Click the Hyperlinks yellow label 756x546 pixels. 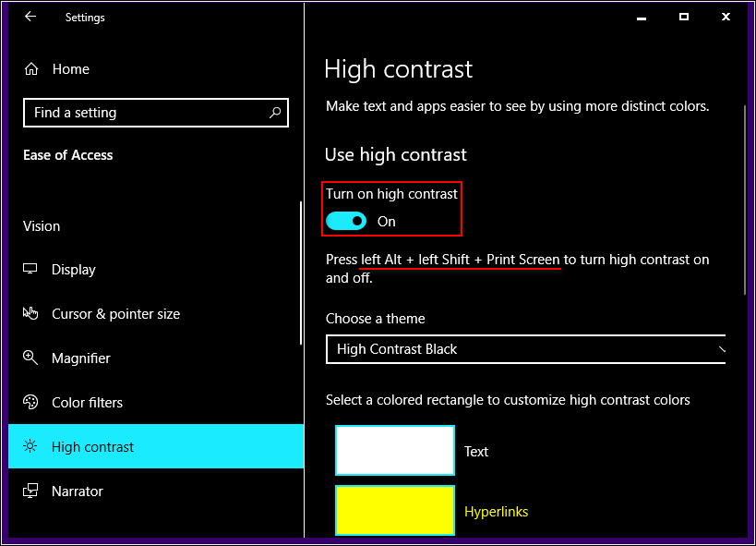tap(496, 512)
